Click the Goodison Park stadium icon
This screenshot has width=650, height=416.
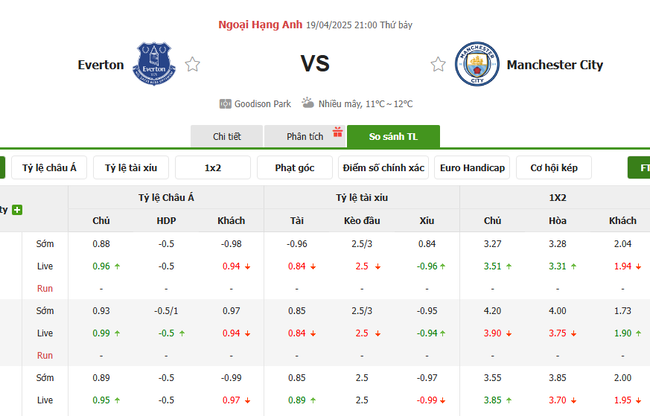225,104
